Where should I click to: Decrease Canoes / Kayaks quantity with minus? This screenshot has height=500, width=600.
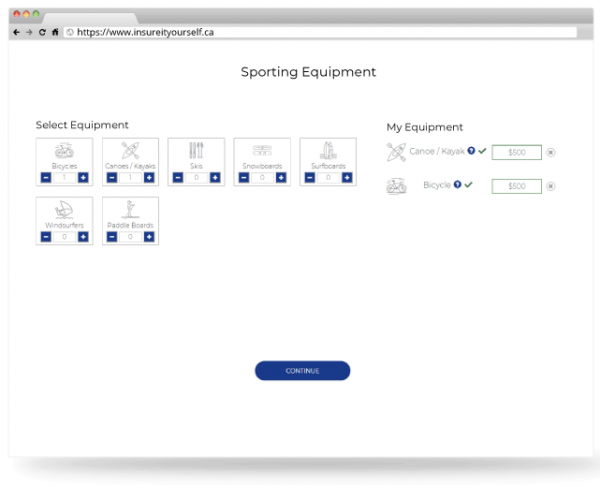pos(112,178)
